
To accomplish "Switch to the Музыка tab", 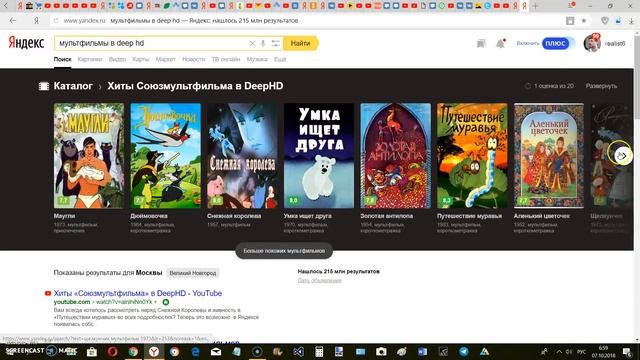I will click(257, 59).
